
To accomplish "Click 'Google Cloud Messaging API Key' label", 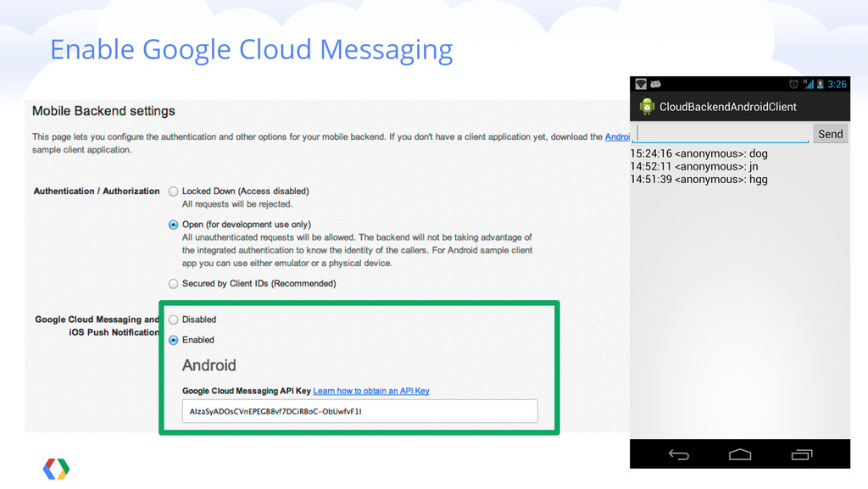I will 247,391.
